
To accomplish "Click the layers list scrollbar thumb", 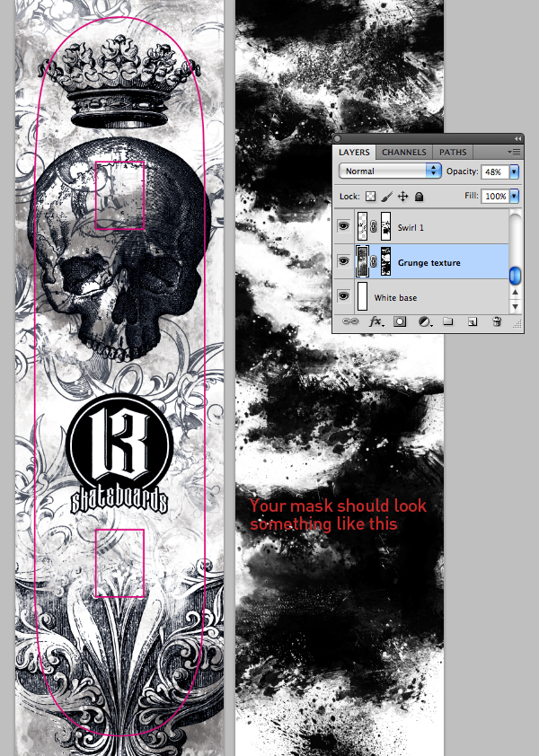I will point(516,276).
